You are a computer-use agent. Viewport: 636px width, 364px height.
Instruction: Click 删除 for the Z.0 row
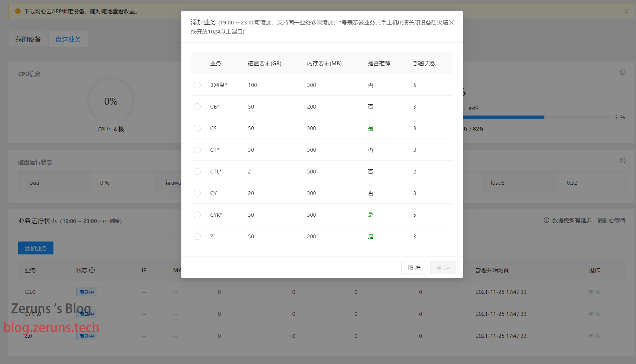pos(594,336)
